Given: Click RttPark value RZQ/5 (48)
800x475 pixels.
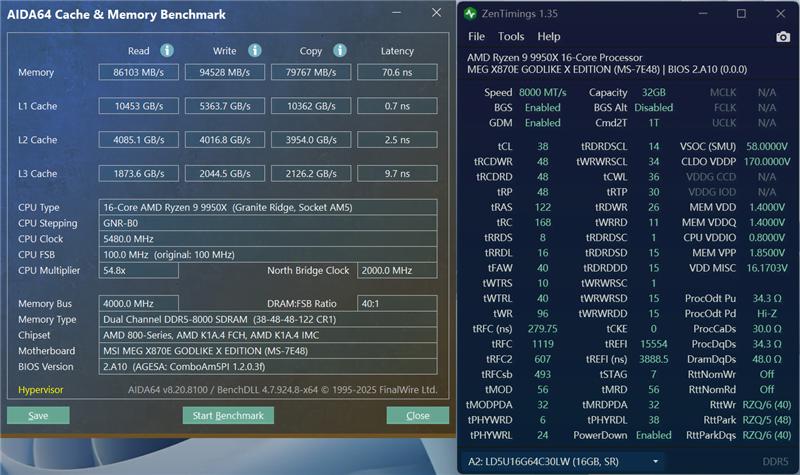Looking at the screenshot, I should click(767, 420).
